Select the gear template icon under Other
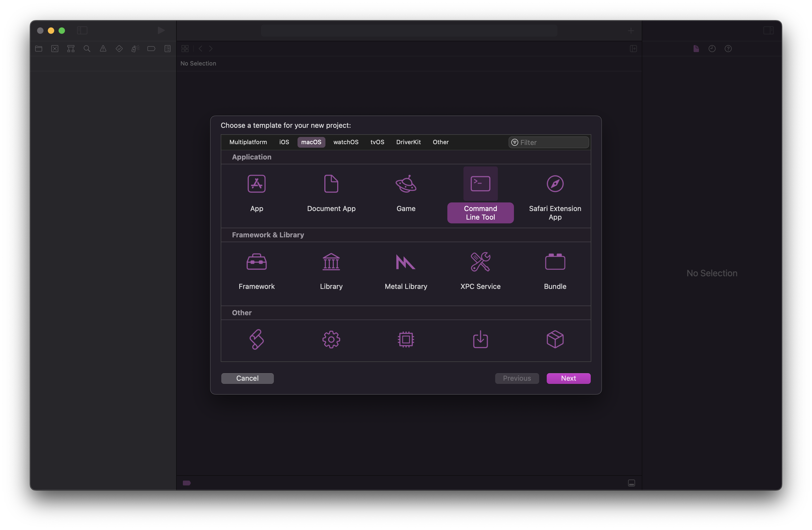 (331, 339)
